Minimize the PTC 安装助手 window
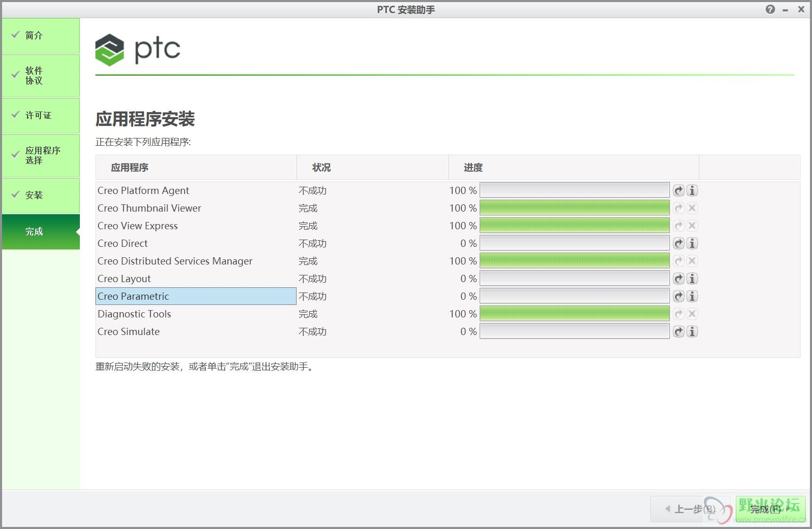This screenshot has height=529, width=812. (x=786, y=10)
